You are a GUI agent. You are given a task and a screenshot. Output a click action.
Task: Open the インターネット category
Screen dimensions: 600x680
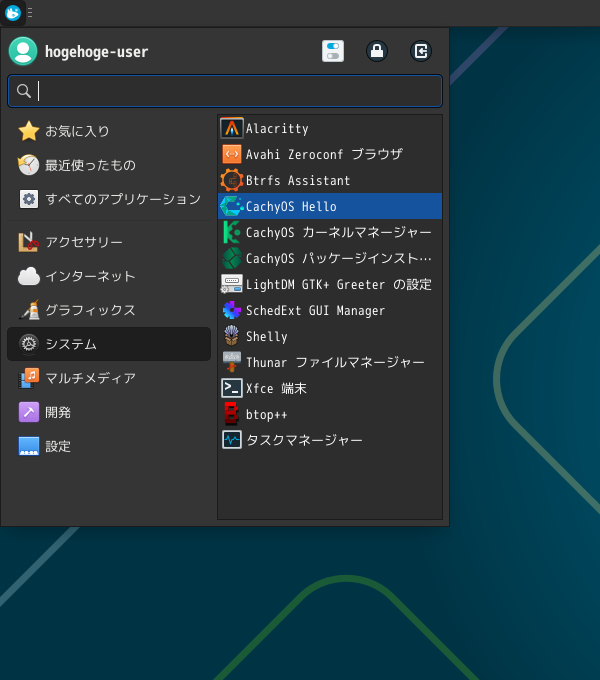[x=109, y=276]
